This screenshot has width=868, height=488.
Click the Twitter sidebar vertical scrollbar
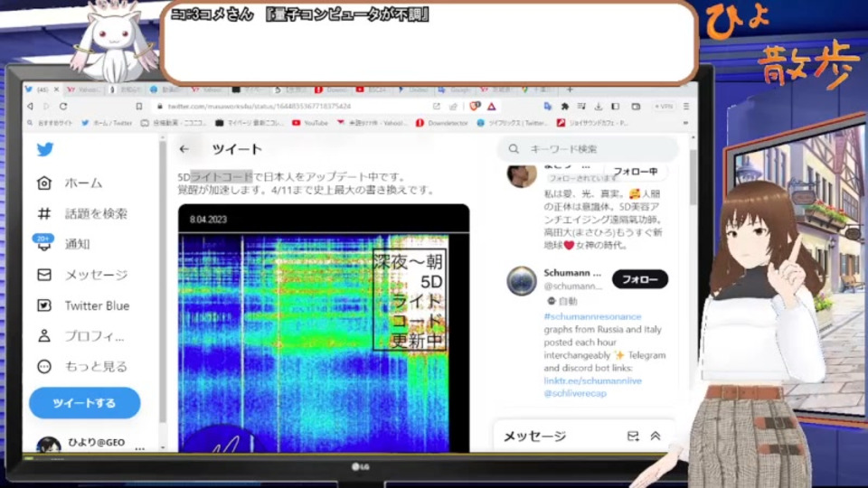coord(163,282)
